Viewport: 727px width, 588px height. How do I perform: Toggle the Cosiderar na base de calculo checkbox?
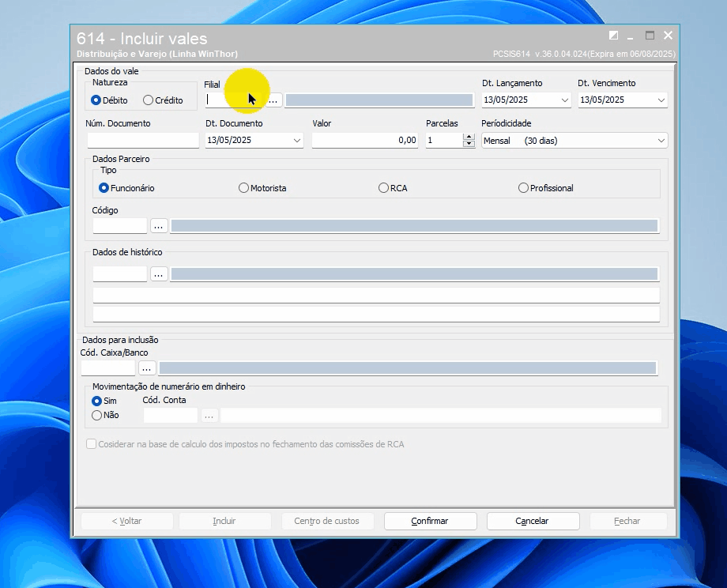point(92,444)
